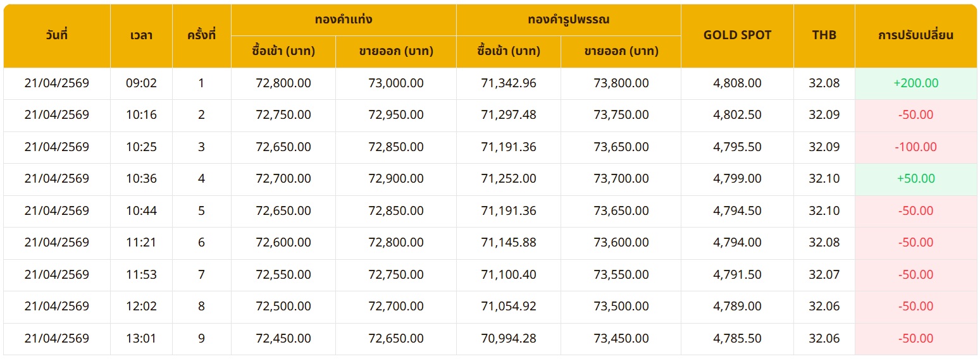Select the "ครั้งที่" column header
This screenshot has width=980, height=359.
point(201,35)
